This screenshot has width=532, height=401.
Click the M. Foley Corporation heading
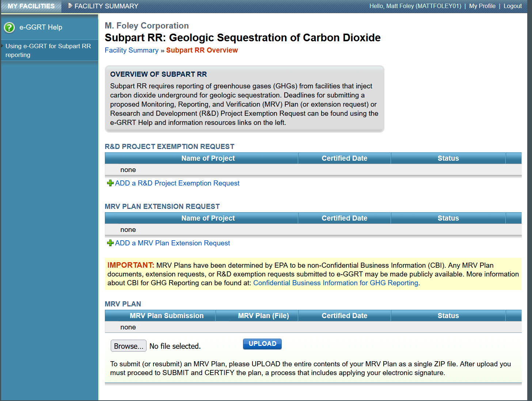(147, 26)
